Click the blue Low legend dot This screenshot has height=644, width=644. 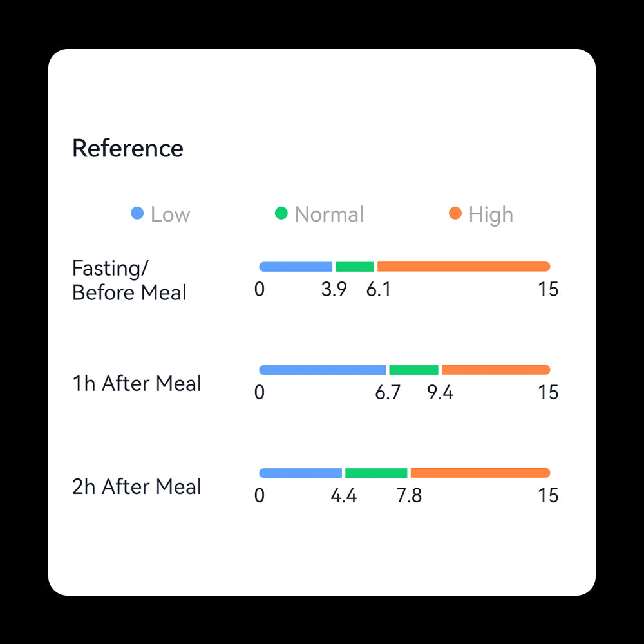(x=137, y=213)
